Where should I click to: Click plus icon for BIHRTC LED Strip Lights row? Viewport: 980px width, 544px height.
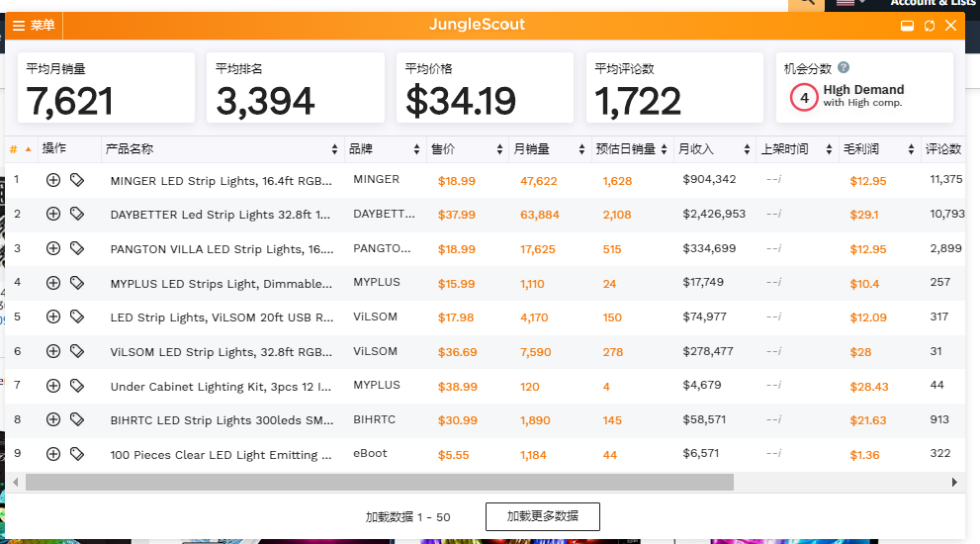[x=53, y=419]
